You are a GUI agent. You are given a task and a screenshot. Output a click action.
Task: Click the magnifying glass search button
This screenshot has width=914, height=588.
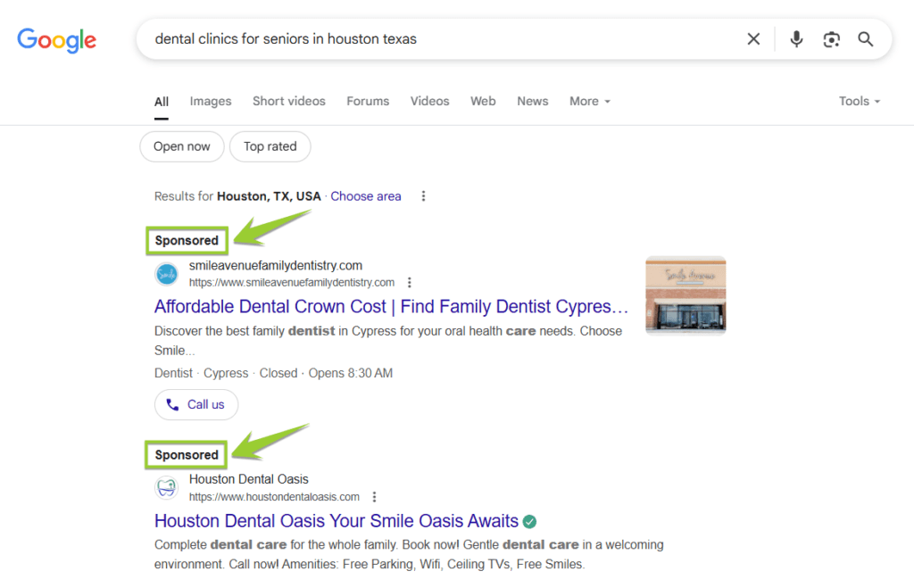(866, 39)
